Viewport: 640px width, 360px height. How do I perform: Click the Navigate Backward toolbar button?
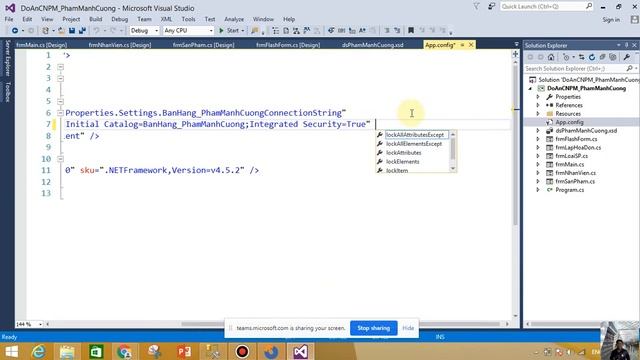15,31
